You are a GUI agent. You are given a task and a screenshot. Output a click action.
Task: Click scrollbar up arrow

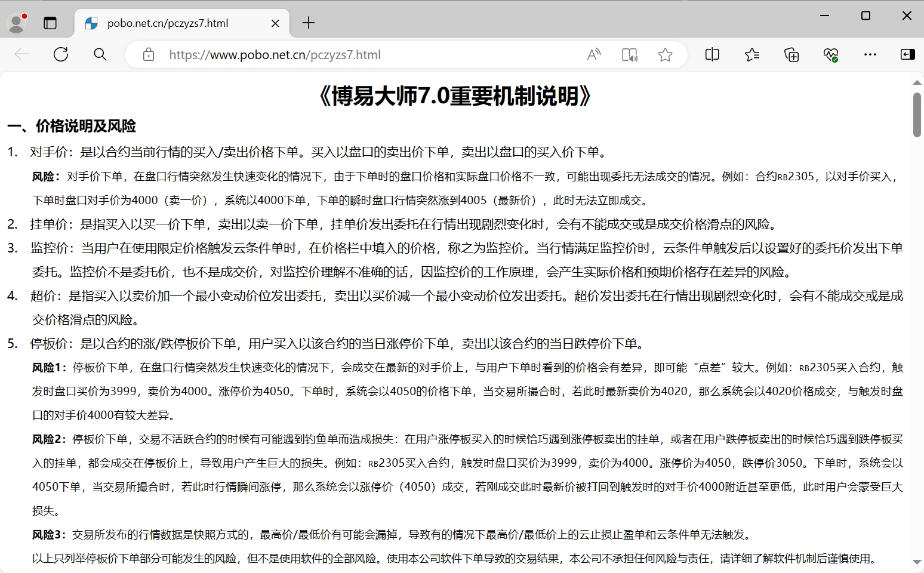[x=917, y=82]
